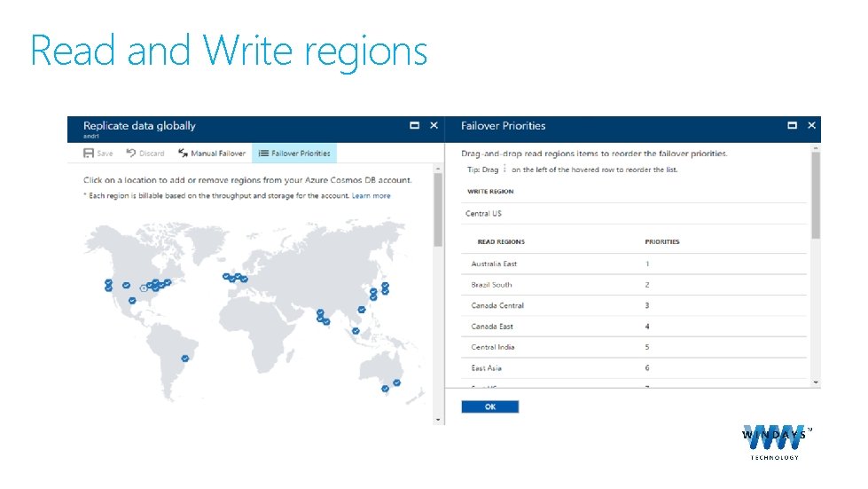
Task: Click the Central India read region row
Action: [633, 347]
